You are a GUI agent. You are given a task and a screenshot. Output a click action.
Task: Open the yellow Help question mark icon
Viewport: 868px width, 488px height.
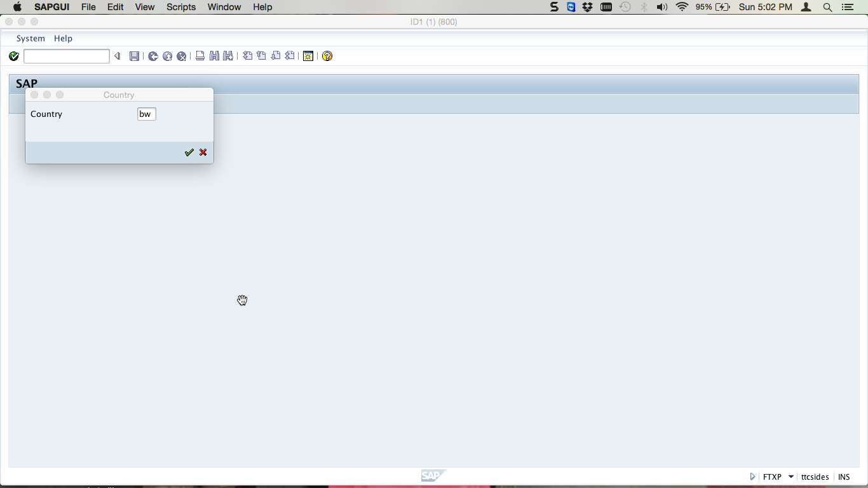coord(327,56)
